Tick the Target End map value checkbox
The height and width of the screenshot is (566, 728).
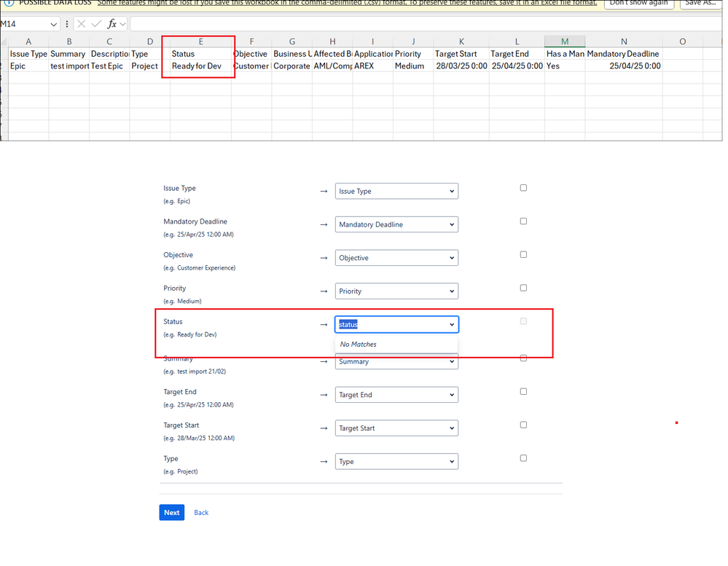pos(523,392)
